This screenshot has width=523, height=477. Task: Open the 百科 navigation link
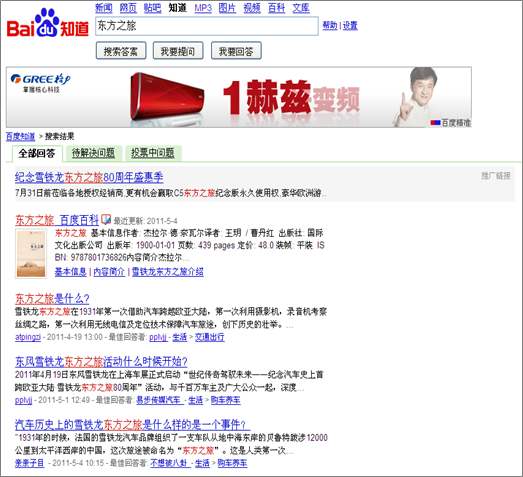tap(277, 8)
